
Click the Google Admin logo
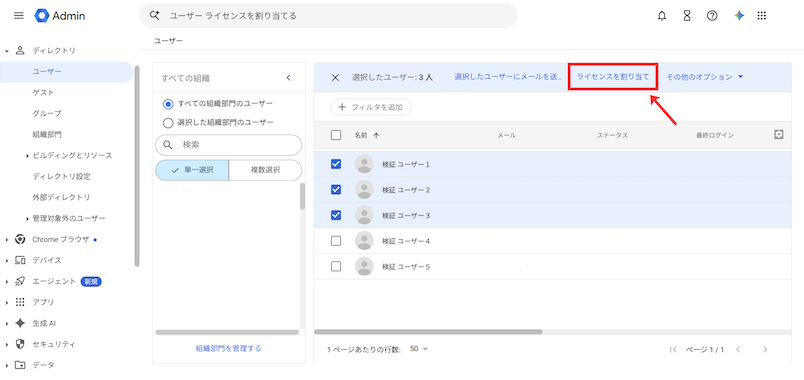[x=60, y=16]
